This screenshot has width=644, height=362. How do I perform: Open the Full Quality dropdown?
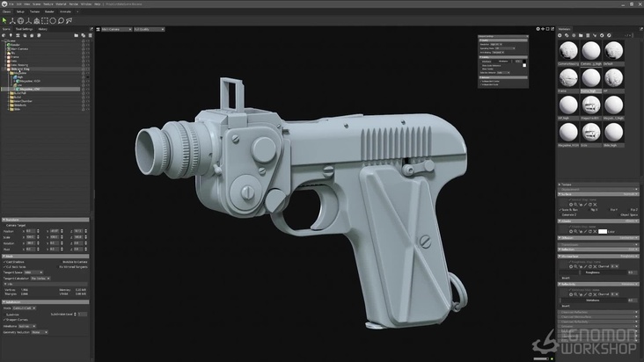click(149, 29)
